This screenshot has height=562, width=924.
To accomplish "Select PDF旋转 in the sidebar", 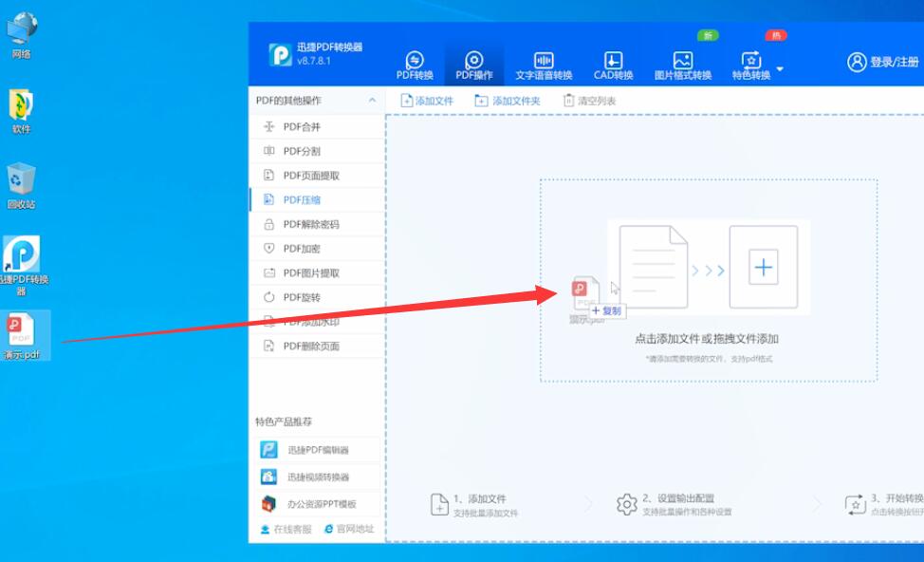I will pos(317,297).
